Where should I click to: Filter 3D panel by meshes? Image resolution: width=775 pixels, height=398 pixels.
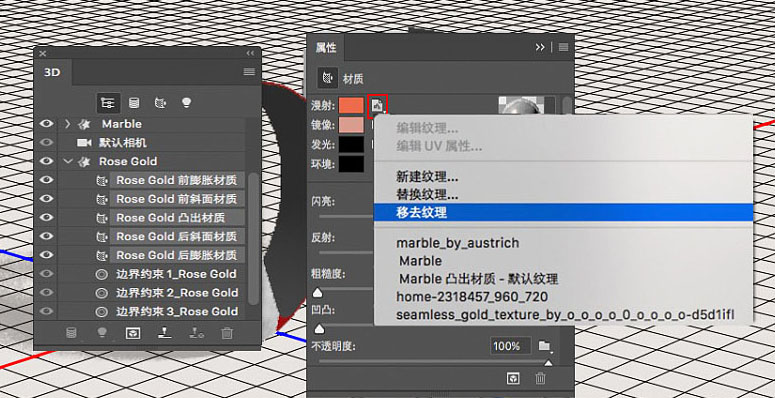point(134,103)
